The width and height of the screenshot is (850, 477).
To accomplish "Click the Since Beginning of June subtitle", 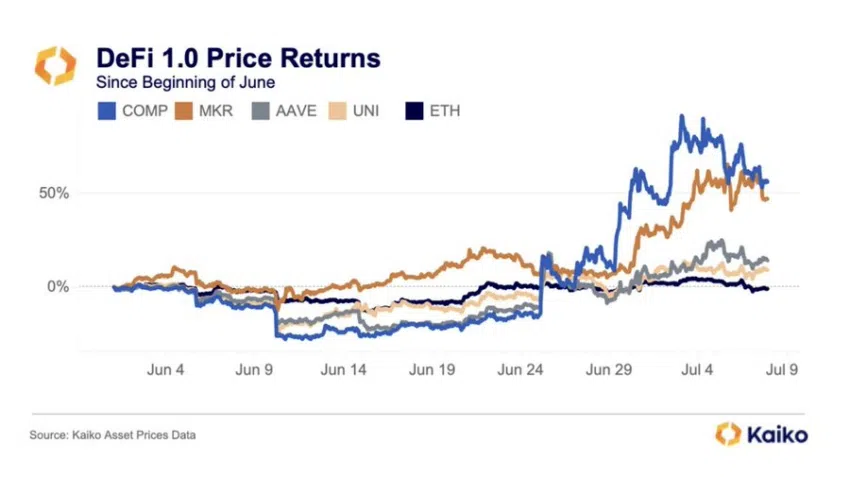I will pyautogui.click(x=185, y=82).
